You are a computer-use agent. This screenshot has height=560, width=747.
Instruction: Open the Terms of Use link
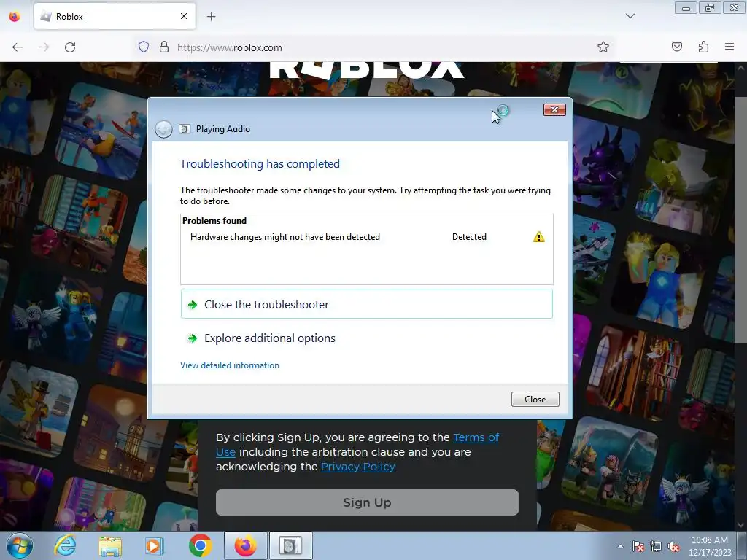click(x=357, y=444)
